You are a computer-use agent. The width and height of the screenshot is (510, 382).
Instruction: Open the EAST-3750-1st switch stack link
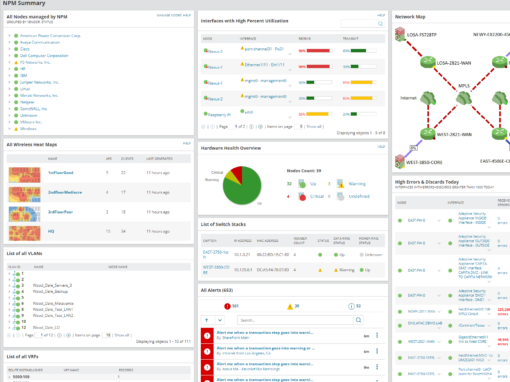[x=216, y=255]
